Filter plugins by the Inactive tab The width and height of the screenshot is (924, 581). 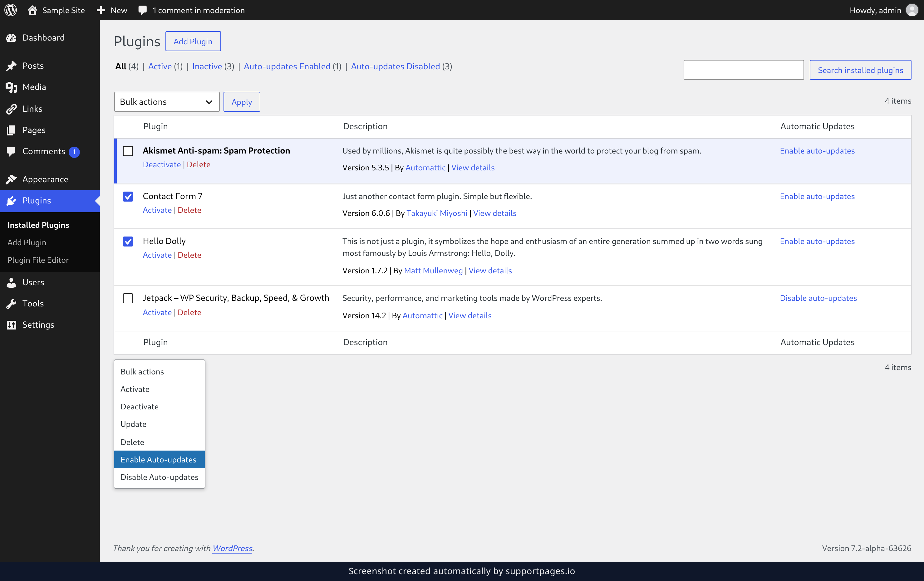pyautogui.click(x=207, y=66)
